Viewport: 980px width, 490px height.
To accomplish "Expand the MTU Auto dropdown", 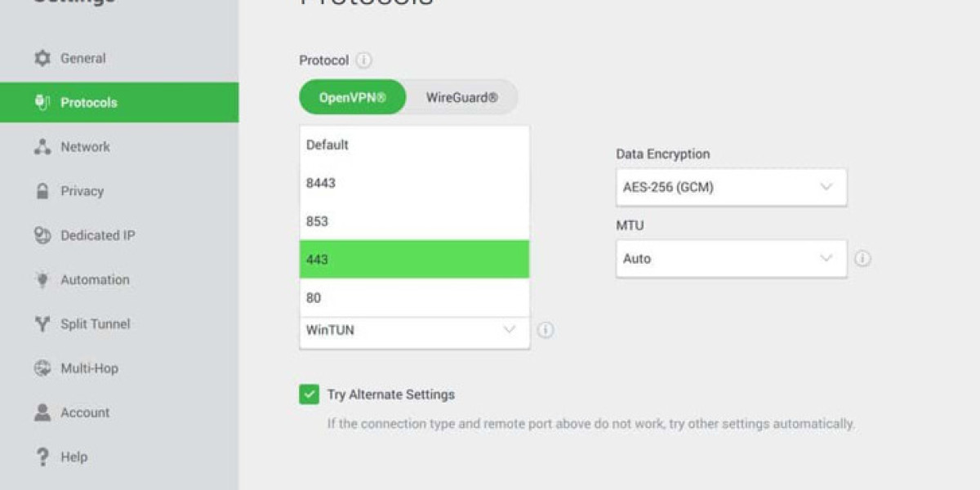I will pos(731,259).
